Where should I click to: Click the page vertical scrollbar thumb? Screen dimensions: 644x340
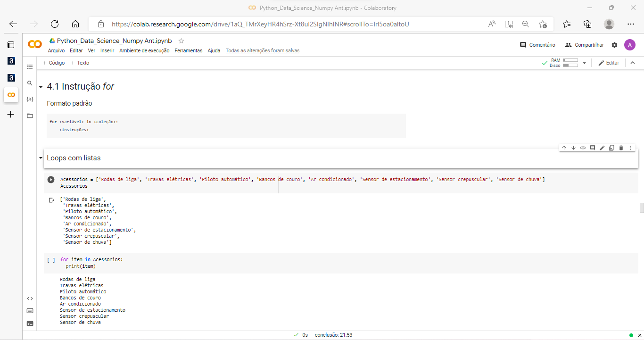642,208
